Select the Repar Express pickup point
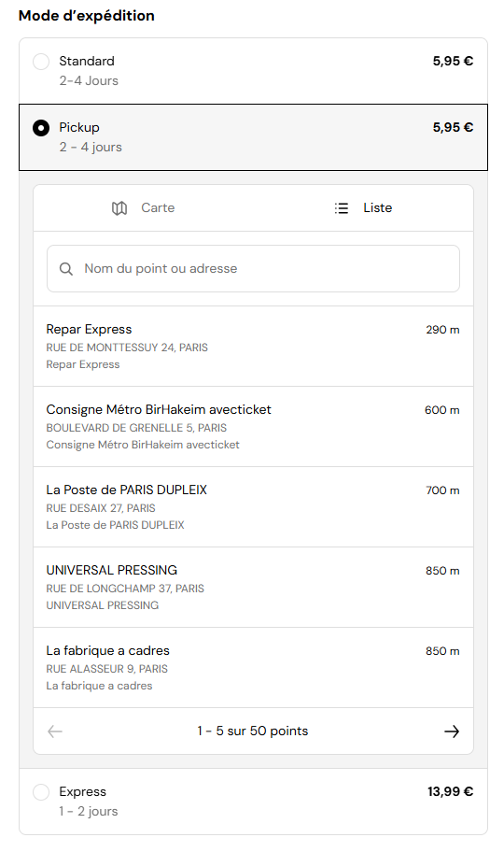504x852 pixels. [253, 346]
